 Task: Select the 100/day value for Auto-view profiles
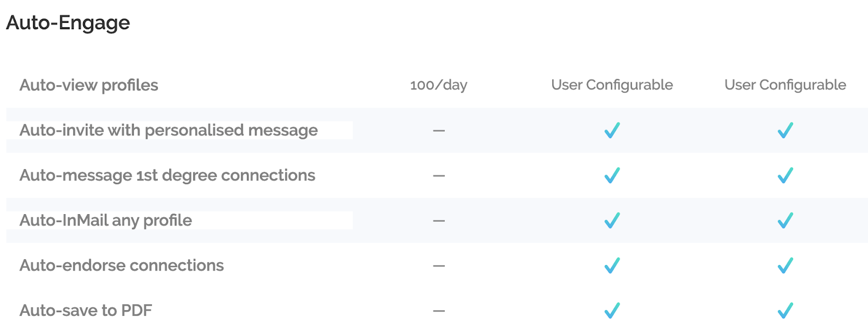tap(438, 85)
